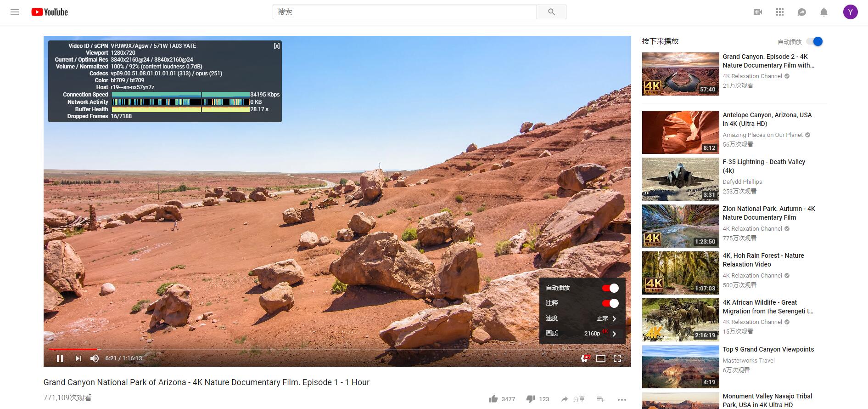
Task: Click the search input field
Action: pos(404,12)
